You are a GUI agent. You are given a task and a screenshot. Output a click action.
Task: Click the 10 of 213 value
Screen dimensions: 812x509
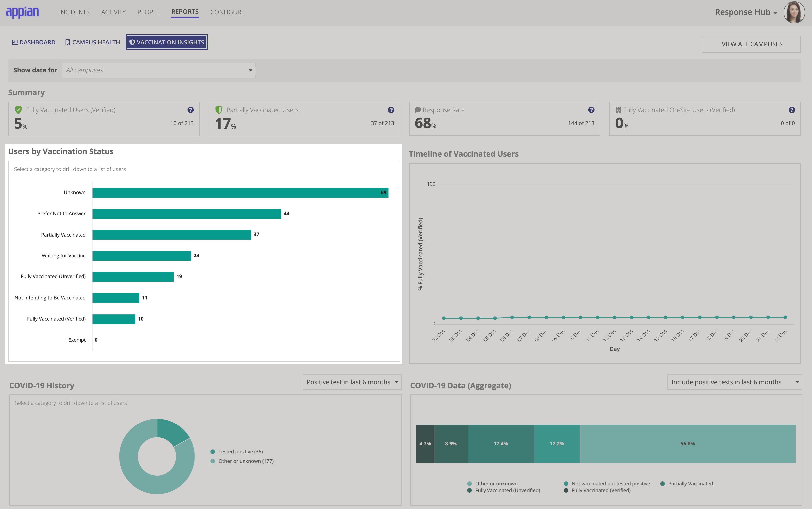[182, 123]
